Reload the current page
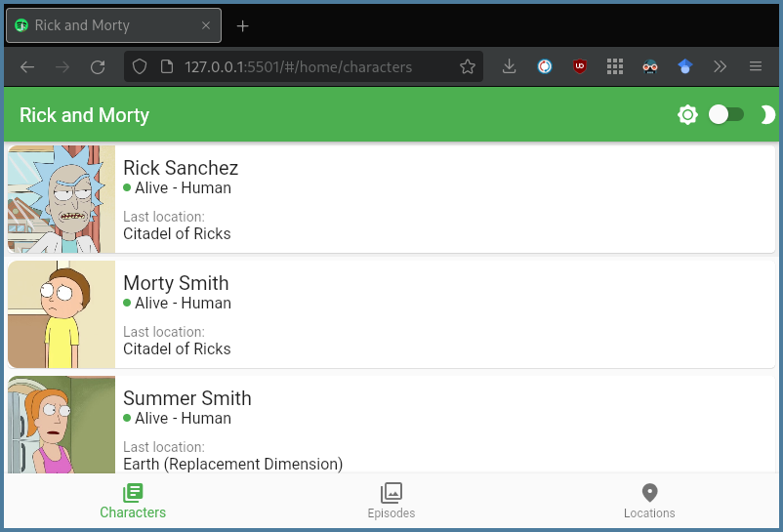Screen dimensions: 783x532 (x=98, y=66)
